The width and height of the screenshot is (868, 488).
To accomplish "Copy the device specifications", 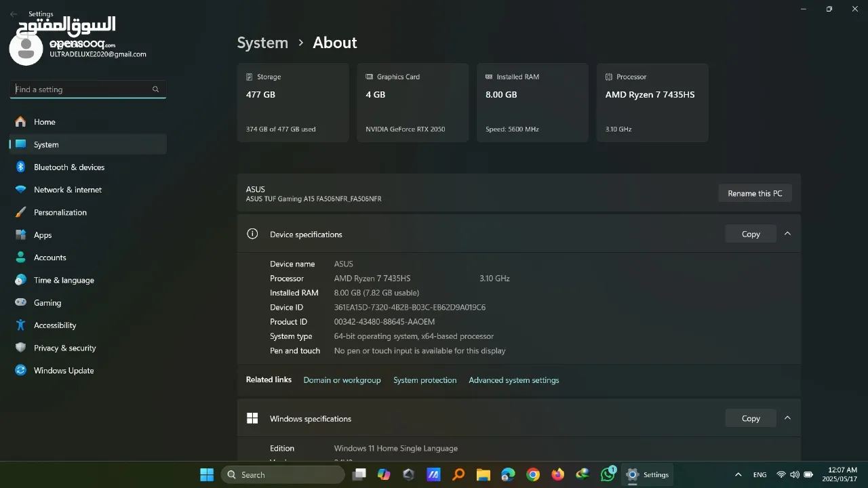I will 751,234.
